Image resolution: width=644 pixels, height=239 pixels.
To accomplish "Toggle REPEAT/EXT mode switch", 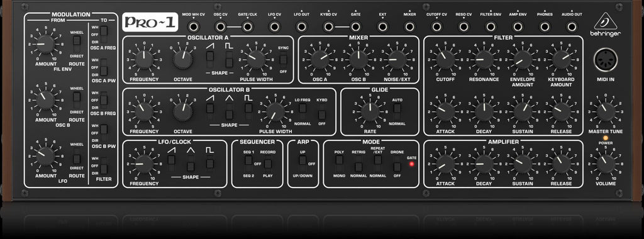I will (378, 164).
